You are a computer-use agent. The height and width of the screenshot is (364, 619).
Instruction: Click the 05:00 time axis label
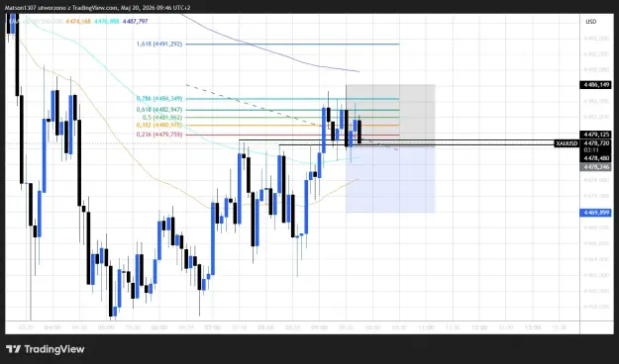106,327
